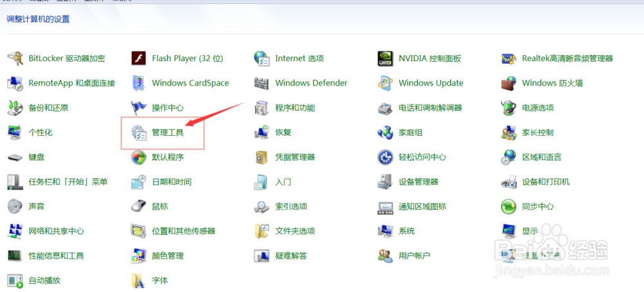Screen dimensions: 644x292
Task: Open the 家庭组 spheres icon
Action: click(x=385, y=132)
